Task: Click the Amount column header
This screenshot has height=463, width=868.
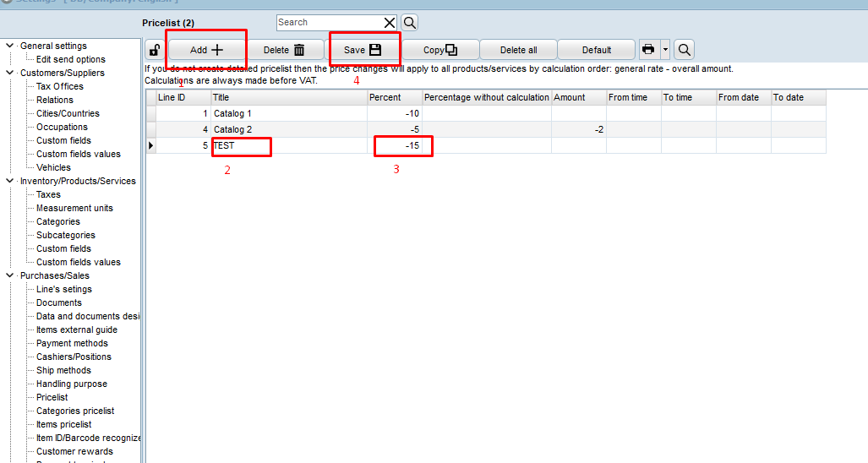Action: (x=579, y=97)
